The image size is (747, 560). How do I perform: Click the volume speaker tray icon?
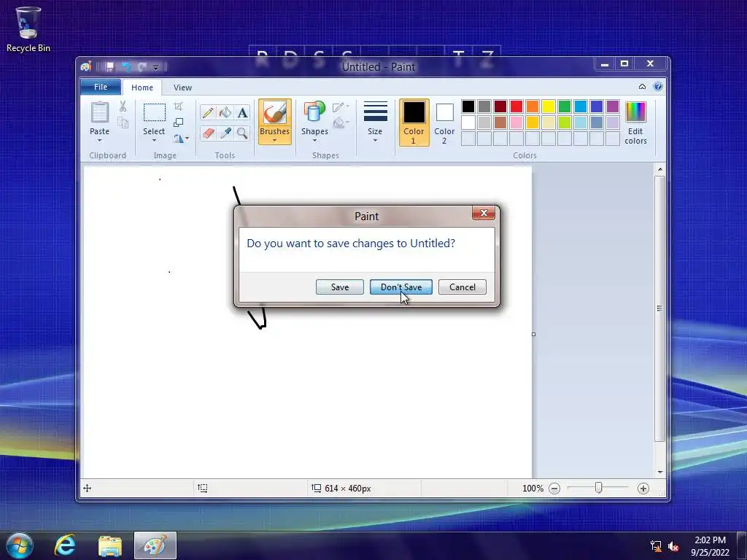click(673, 546)
